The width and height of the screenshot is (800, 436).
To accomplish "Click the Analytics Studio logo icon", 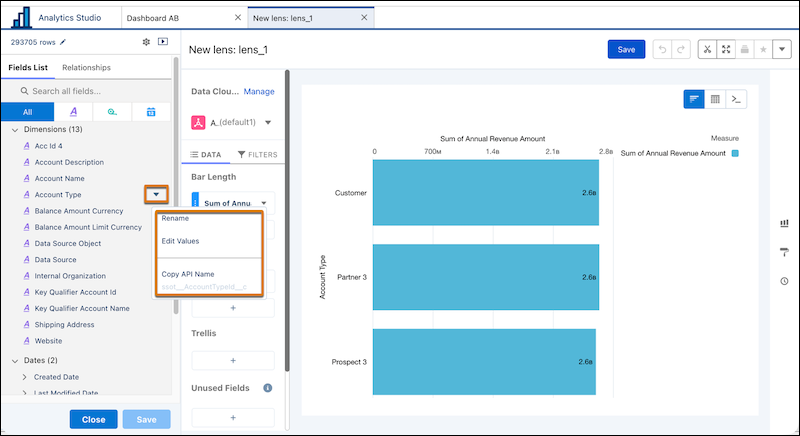I will coord(21,18).
